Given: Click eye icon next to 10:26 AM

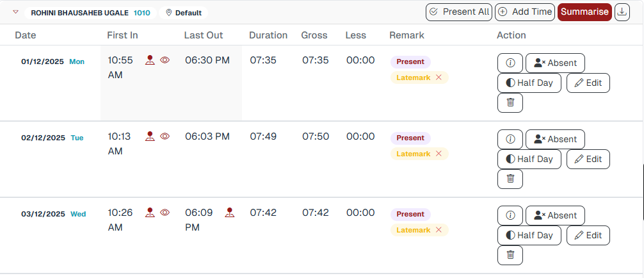Looking at the screenshot, I should tap(165, 212).
